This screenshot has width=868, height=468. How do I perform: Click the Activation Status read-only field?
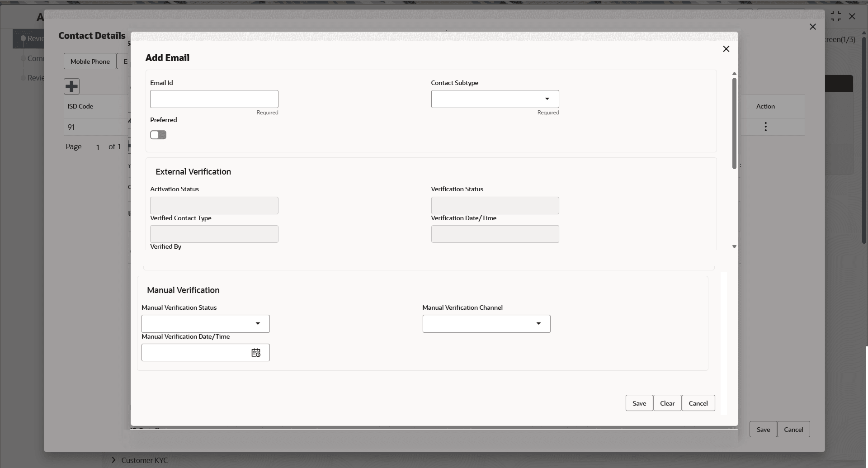pos(214,206)
